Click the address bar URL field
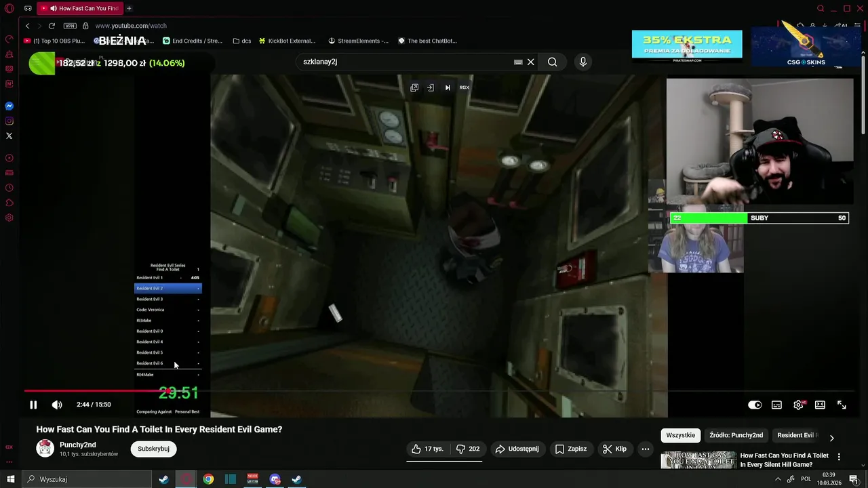The width and height of the screenshot is (868, 488). click(131, 26)
